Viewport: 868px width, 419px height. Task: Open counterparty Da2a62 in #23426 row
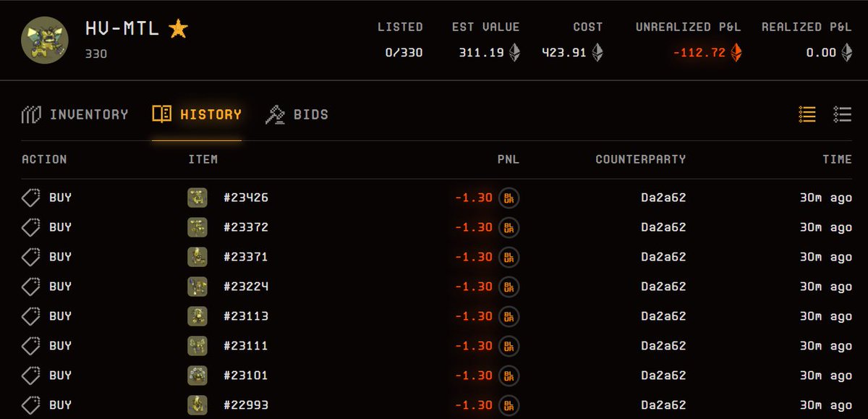663,198
